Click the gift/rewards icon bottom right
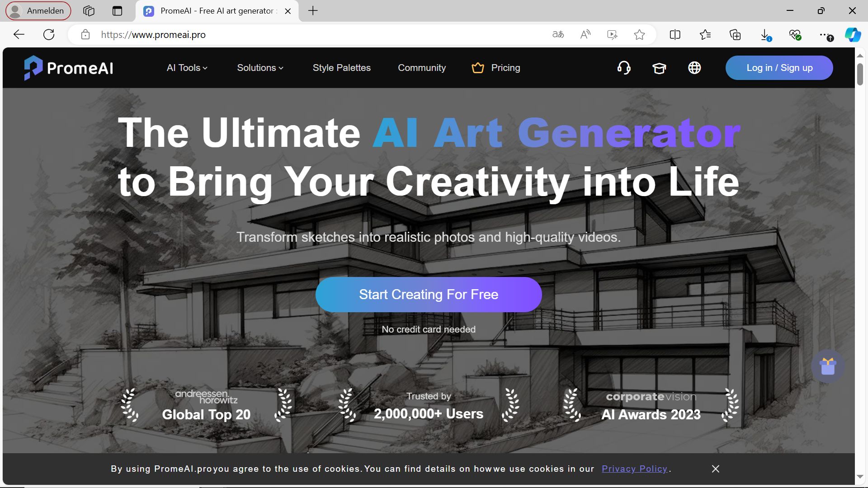Viewport: 868px width, 488px height. point(829,366)
